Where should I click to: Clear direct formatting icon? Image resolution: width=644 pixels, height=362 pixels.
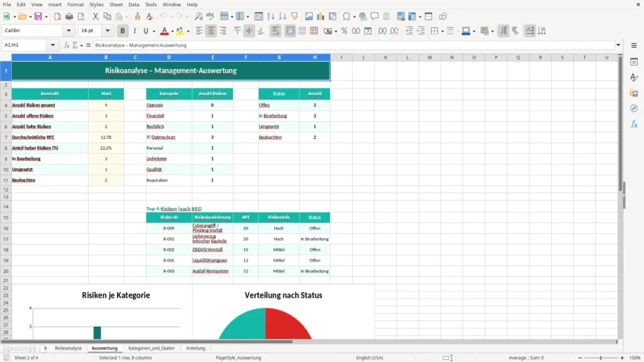(x=150, y=16)
